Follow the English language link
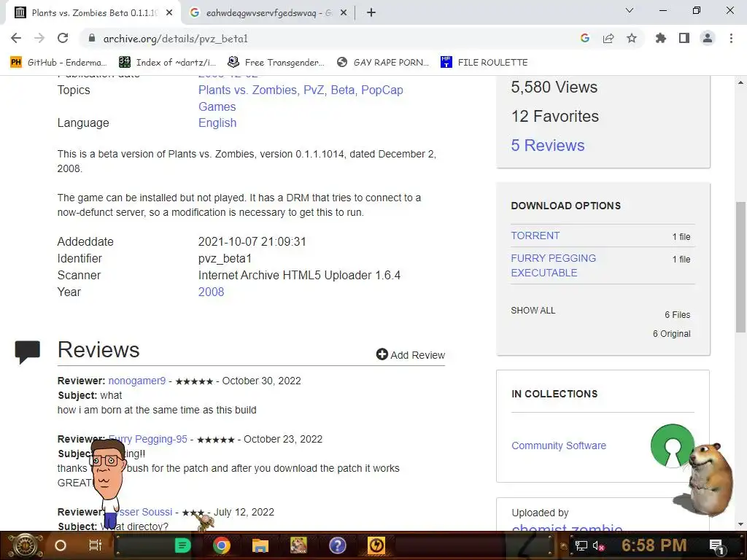Screen dimensions: 747x560 [x=217, y=122]
